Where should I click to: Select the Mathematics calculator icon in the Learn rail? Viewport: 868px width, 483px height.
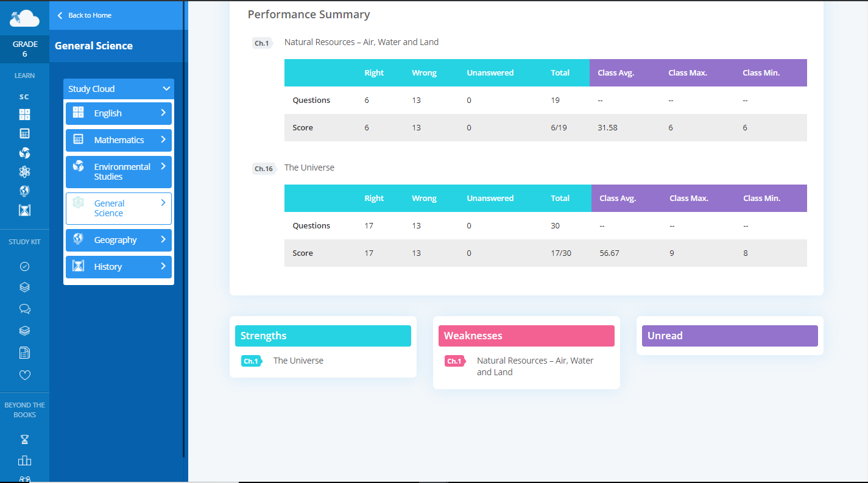coord(24,133)
